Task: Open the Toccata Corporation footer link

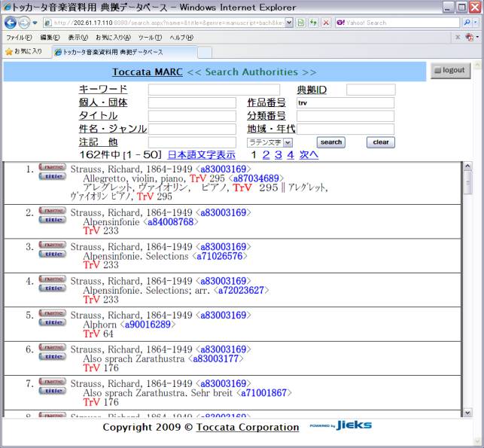Action: click(x=248, y=427)
